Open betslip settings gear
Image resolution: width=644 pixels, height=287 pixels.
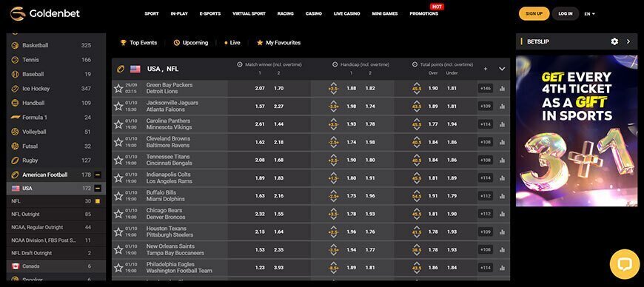(x=614, y=41)
